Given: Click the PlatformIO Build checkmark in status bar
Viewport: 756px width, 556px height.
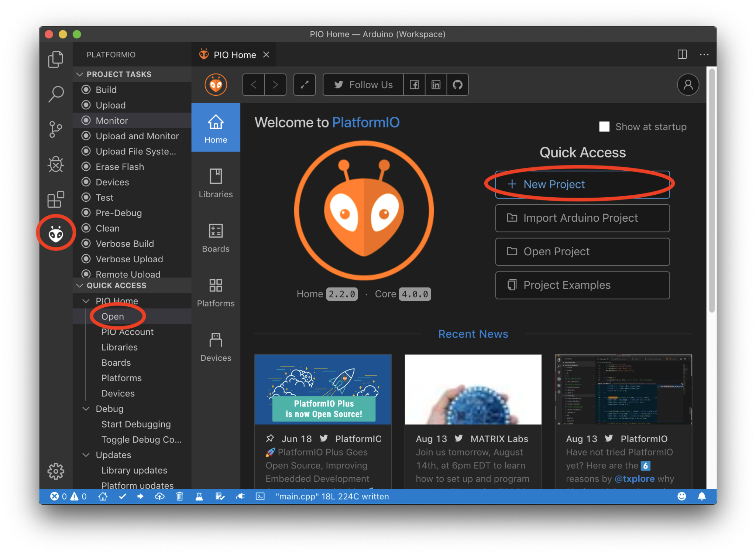Looking at the screenshot, I should tap(123, 497).
